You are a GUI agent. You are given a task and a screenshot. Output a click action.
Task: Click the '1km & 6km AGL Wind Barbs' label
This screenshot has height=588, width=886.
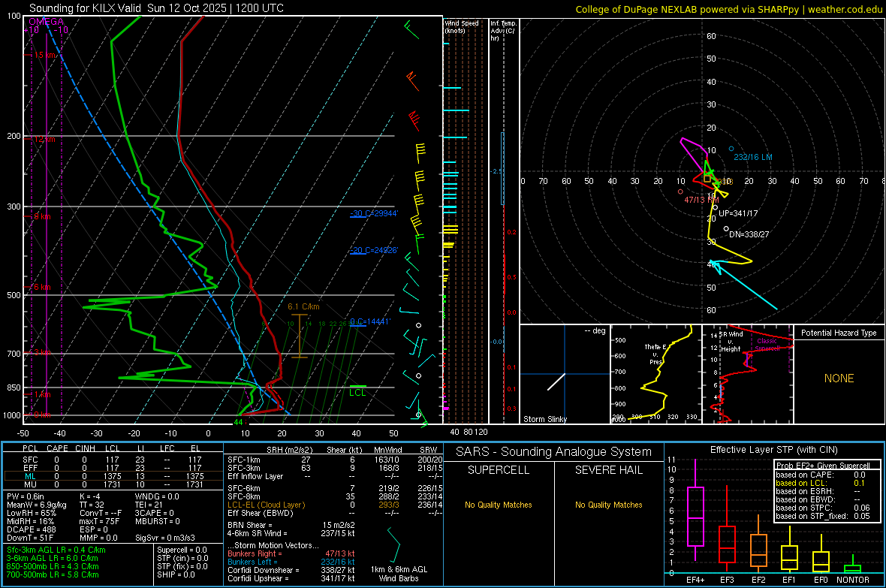point(399,574)
